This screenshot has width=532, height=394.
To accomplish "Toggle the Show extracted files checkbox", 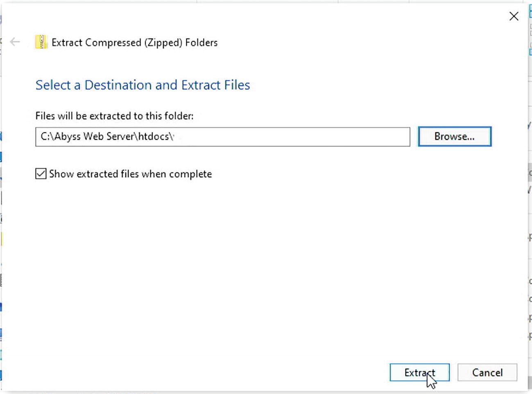I will pos(41,174).
